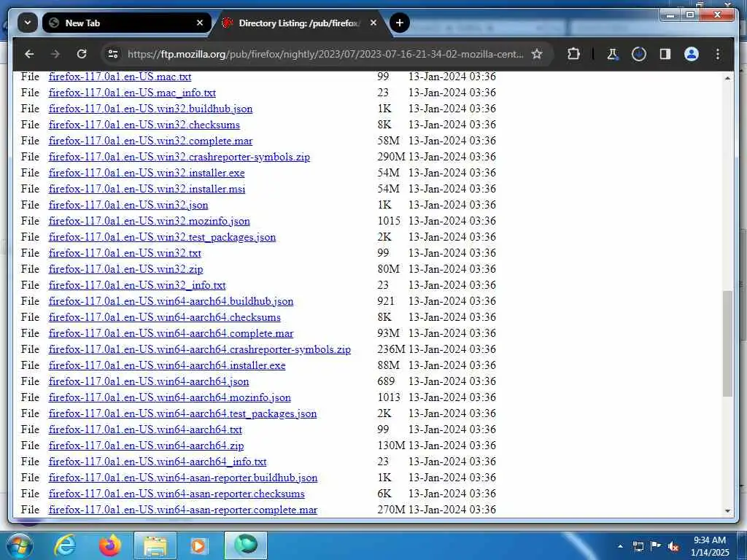The height and width of the screenshot is (560, 747).
Task: Open win64-aarch64.test_packages.json link
Action: coord(182,413)
